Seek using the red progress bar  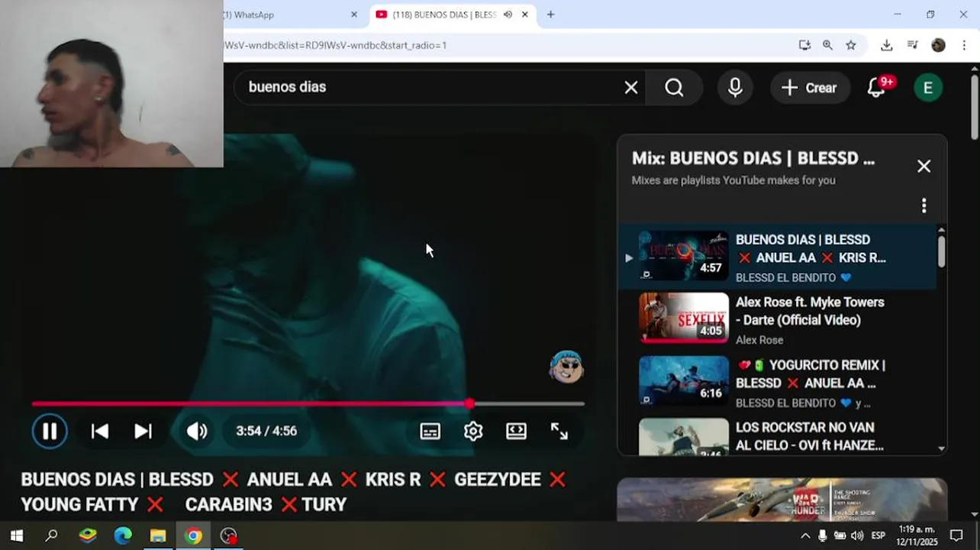tap(308, 403)
